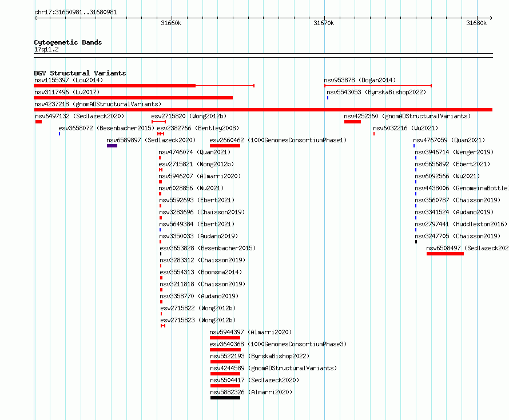The width and height of the screenshot is (509, 420).
Task: Open esv3640368 1000GenomesConsortiumPhase3 variant
Action: (x=278, y=344)
